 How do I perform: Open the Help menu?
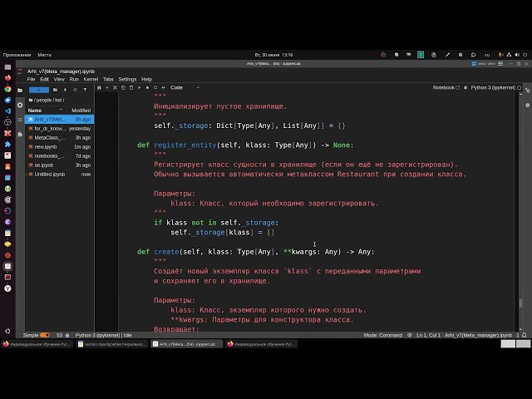(146, 79)
